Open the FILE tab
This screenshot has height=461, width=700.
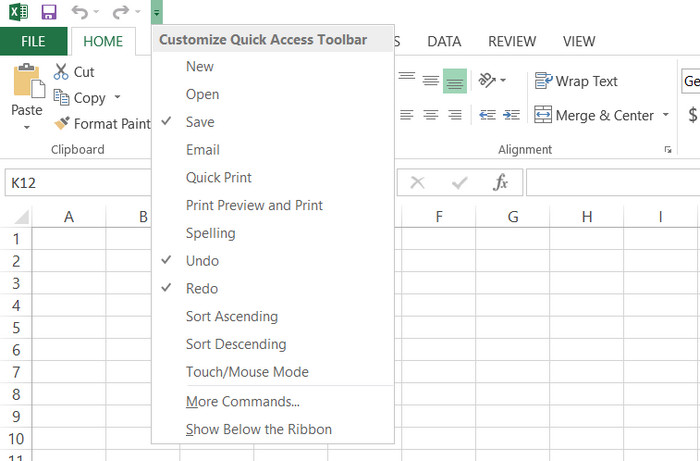[x=33, y=41]
